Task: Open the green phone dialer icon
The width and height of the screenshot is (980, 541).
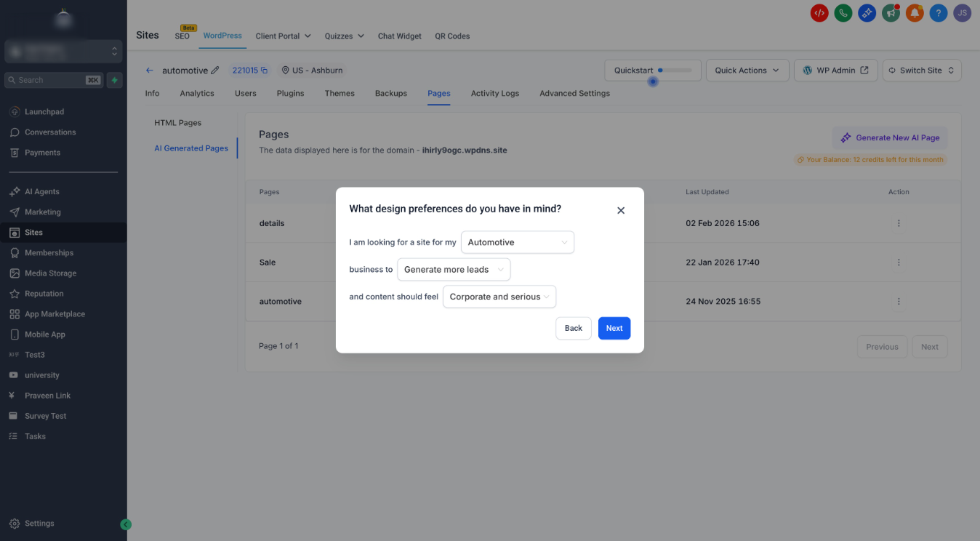Action: tap(843, 12)
